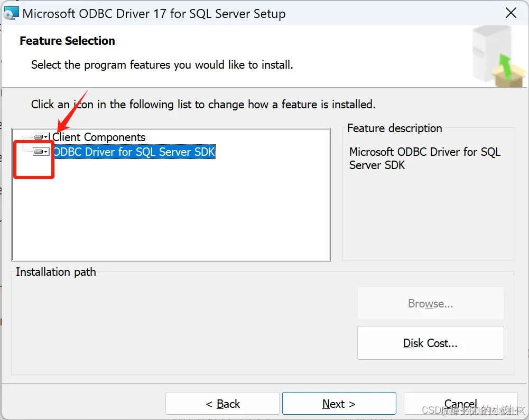This screenshot has height=420, width=529.
Task: Select ODBC Driver for SQL Server SDK item
Action: click(x=134, y=152)
